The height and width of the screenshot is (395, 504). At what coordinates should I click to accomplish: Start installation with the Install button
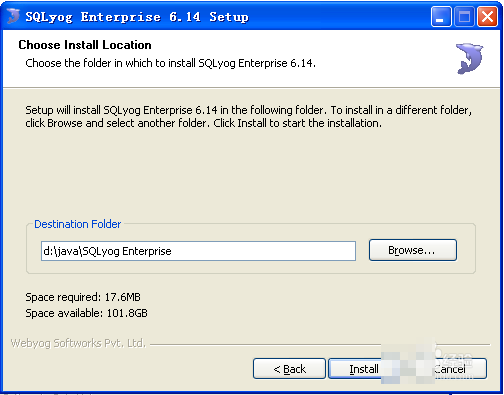355,369
